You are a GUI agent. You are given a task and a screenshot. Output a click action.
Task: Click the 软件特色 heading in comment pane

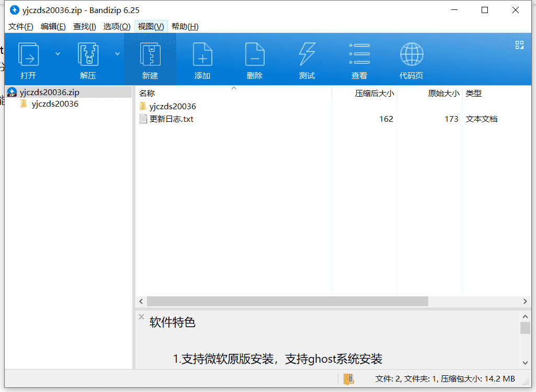[172, 322]
